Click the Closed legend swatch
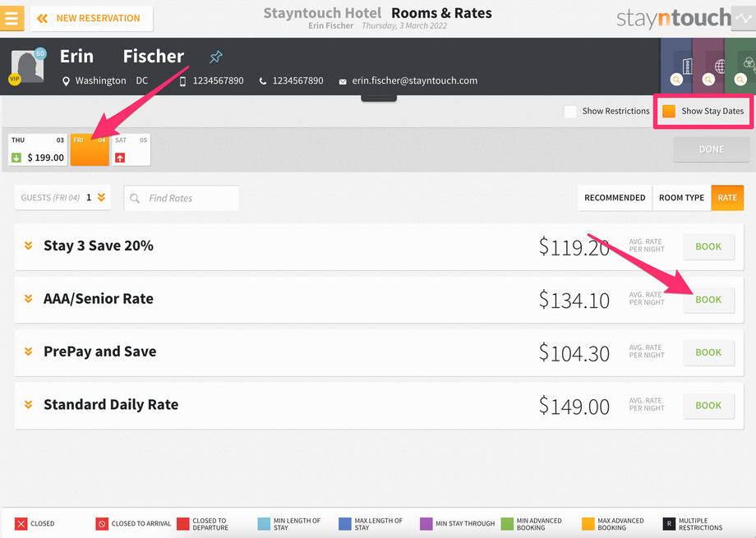 [21, 523]
